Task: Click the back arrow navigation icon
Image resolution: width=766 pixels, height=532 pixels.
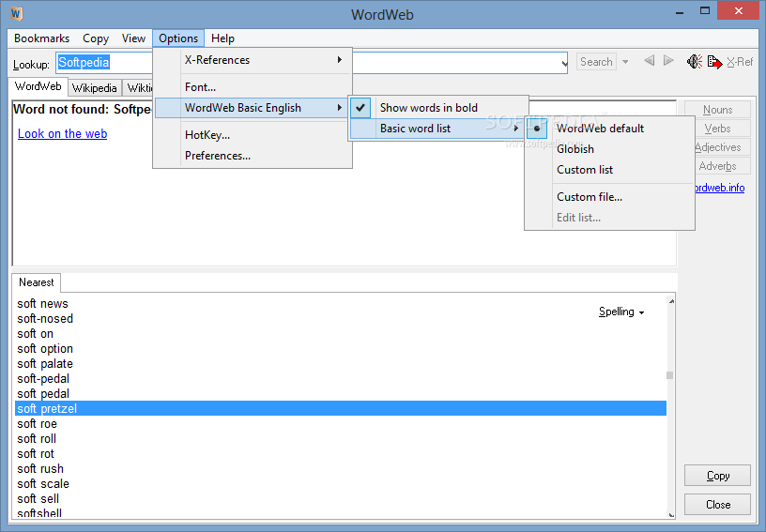Action: click(x=650, y=61)
